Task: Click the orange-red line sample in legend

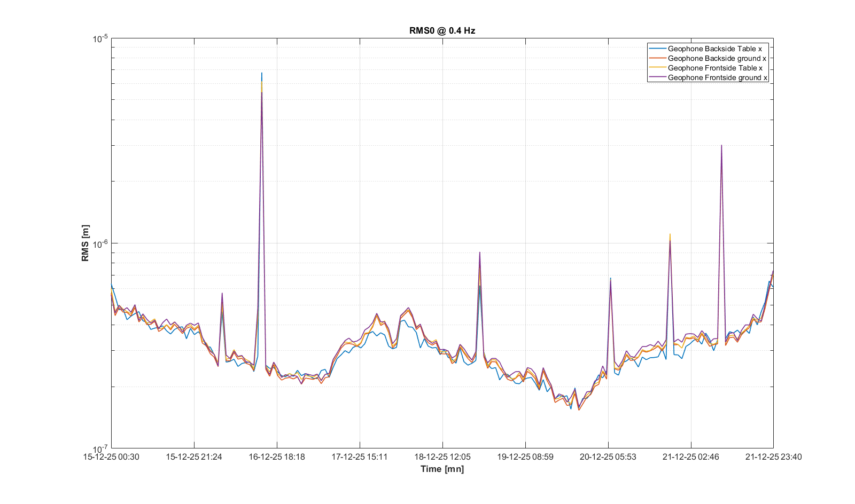Action: [x=657, y=58]
